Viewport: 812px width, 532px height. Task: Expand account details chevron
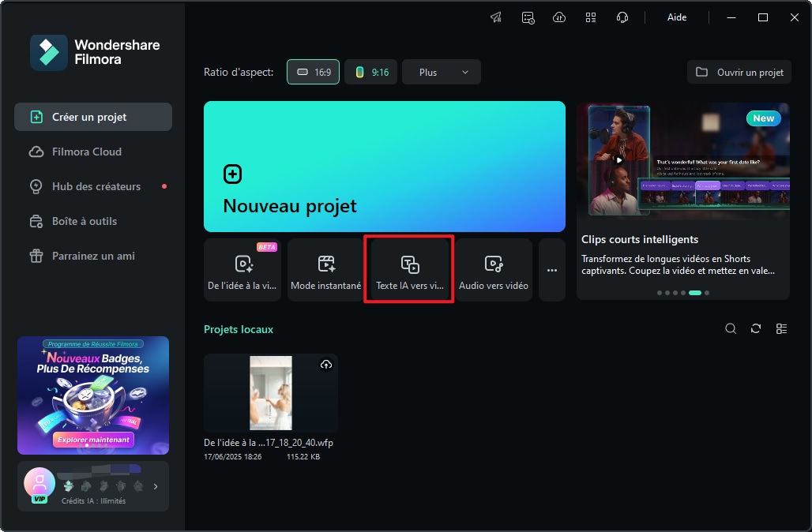(156, 486)
